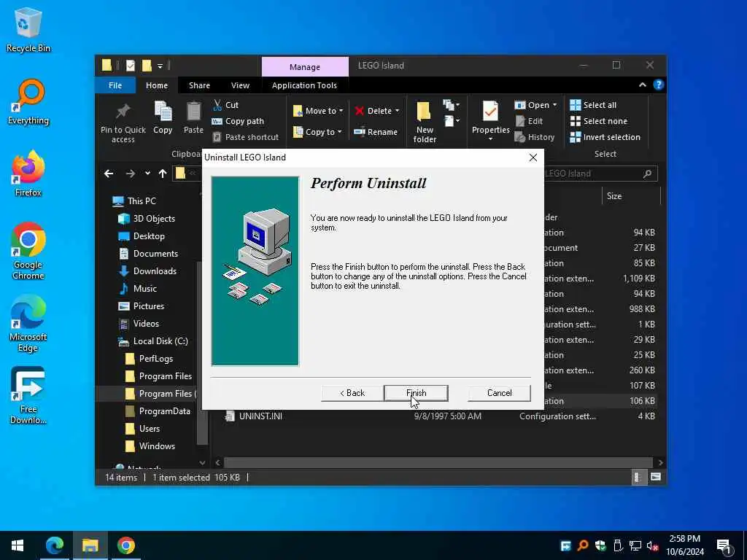The height and width of the screenshot is (560, 747).
Task: Click Paste shortcut in the ribbon
Action: coord(245,137)
